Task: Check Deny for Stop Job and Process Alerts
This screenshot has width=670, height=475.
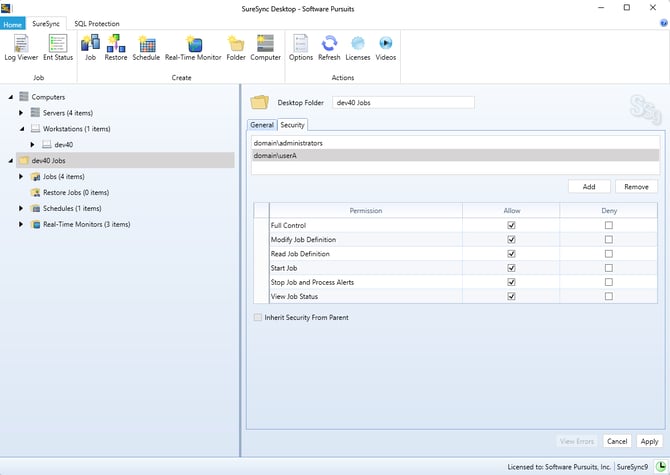Action: click(x=608, y=282)
